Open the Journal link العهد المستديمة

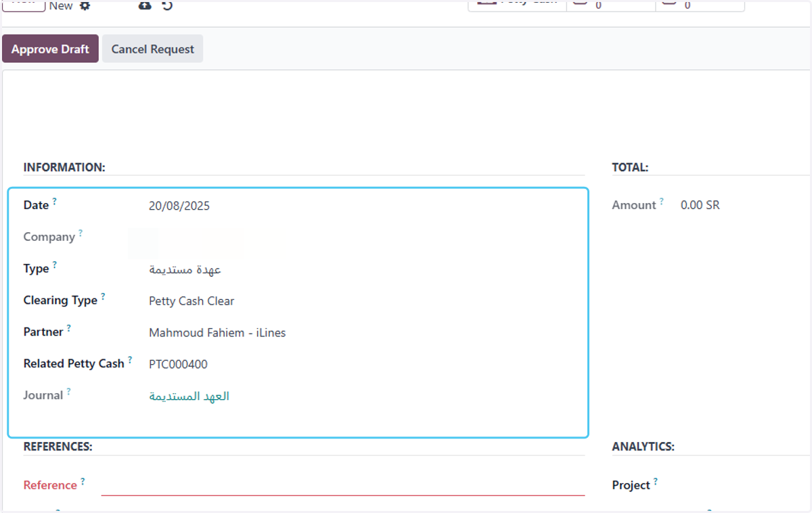pyautogui.click(x=189, y=397)
